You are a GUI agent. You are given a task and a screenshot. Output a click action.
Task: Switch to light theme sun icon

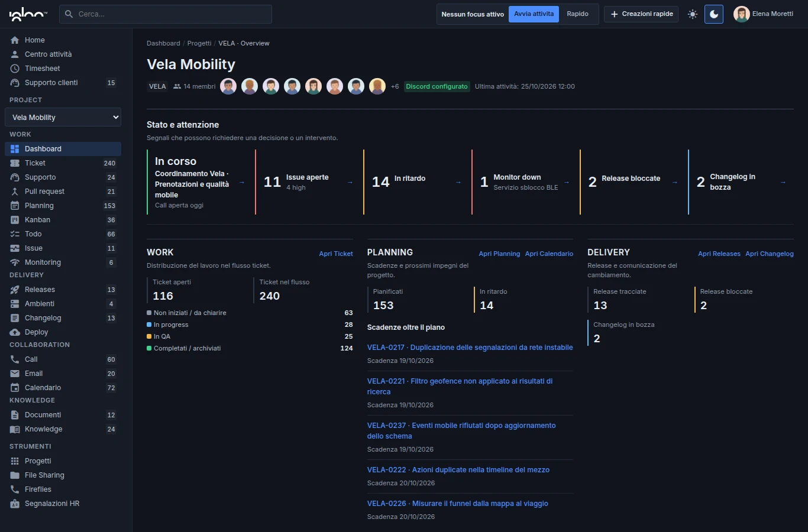pos(693,14)
